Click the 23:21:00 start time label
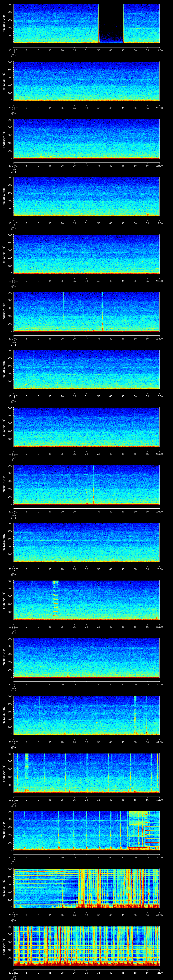The image size is (173, 980). (13, 223)
